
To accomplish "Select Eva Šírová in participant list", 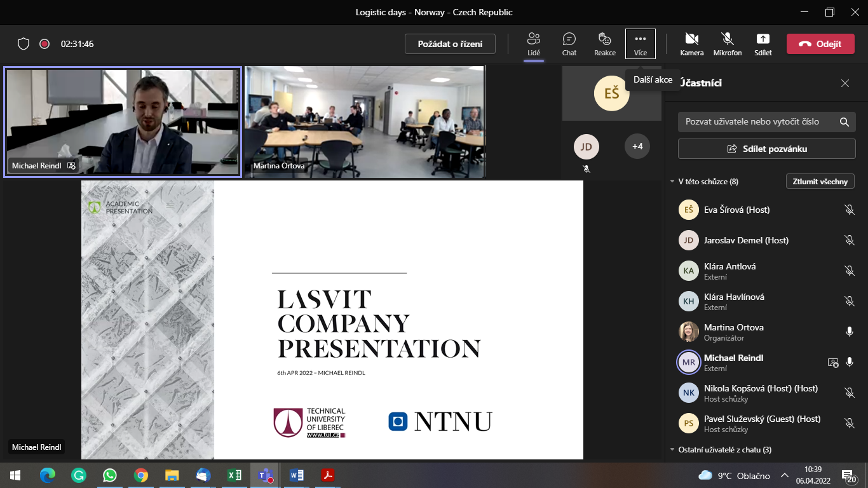I will (x=767, y=210).
